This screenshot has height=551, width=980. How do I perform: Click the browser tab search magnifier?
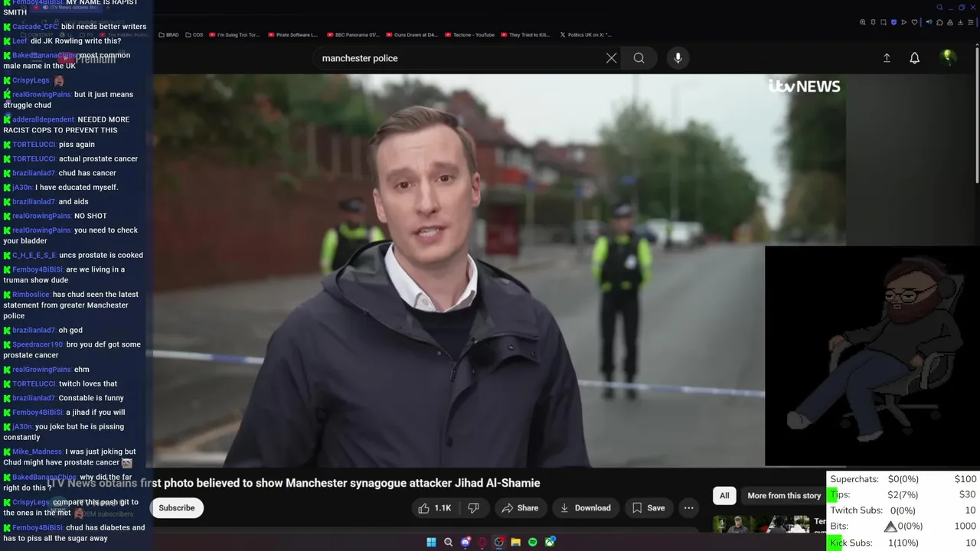click(x=939, y=8)
